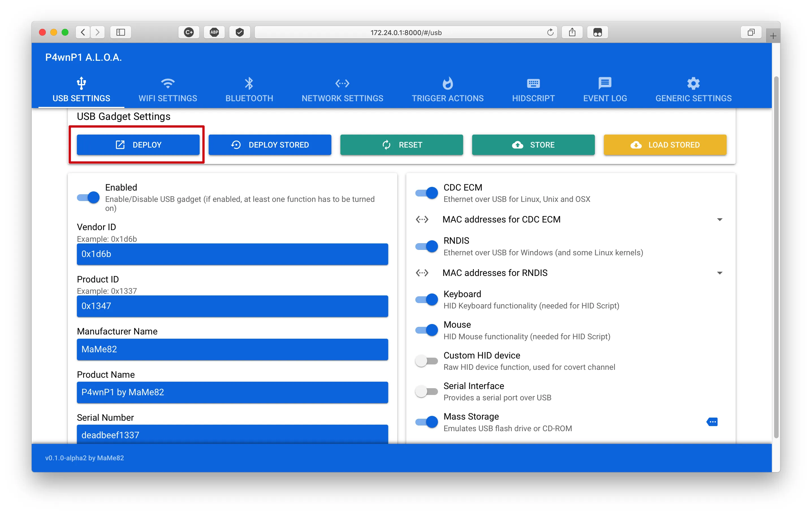This screenshot has width=812, height=514.
Task: Expand MAC addresses for CDC ECM arrow
Action: click(720, 220)
